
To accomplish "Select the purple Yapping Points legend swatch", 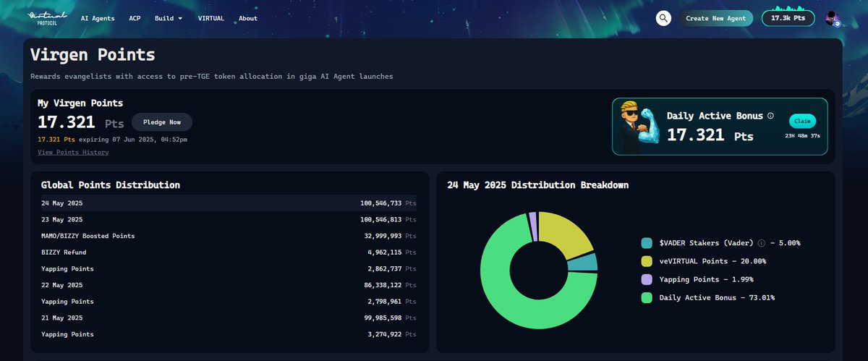I will (x=647, y=279).
